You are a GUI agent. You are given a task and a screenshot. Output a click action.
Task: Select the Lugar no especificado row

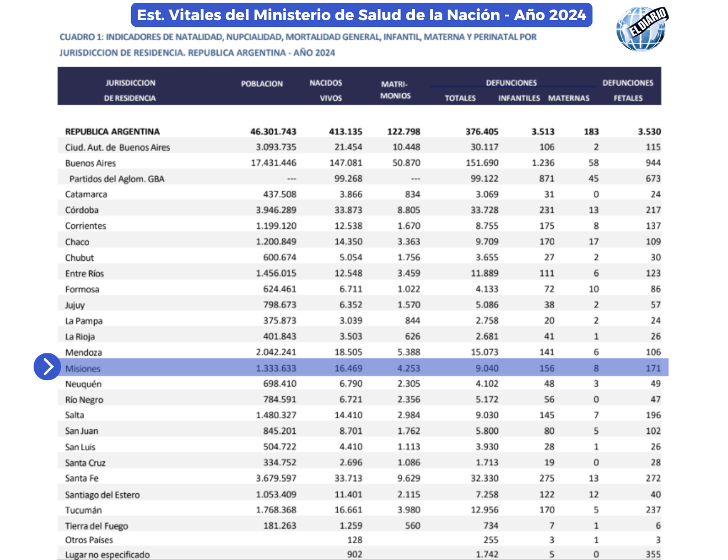point(108,554)
